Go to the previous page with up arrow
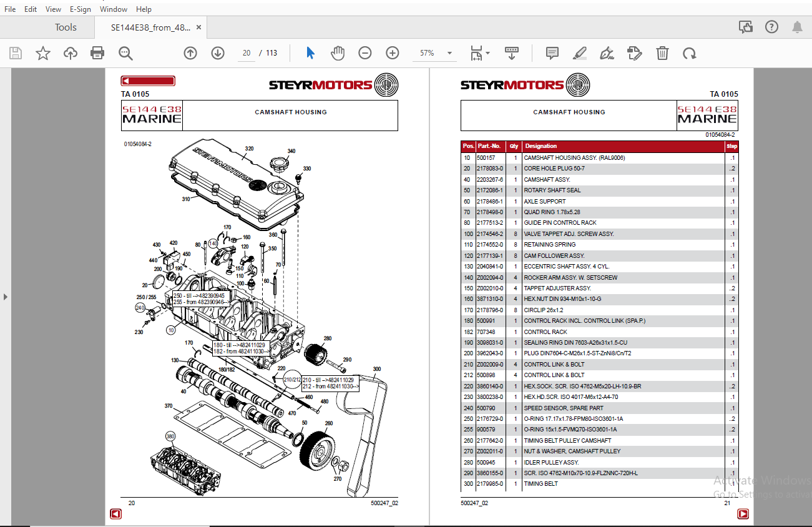The height and width of the screenshot is (527, 812). coord(190,53)
